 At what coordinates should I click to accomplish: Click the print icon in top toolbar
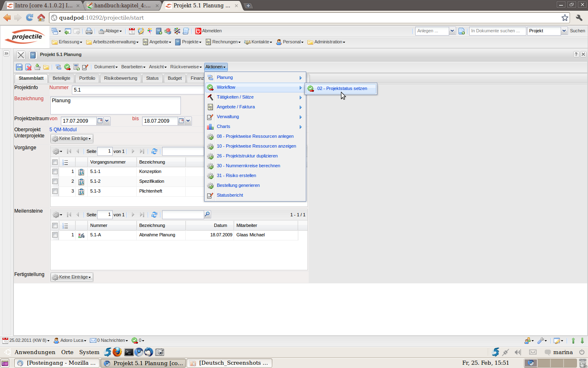(89, 31)
